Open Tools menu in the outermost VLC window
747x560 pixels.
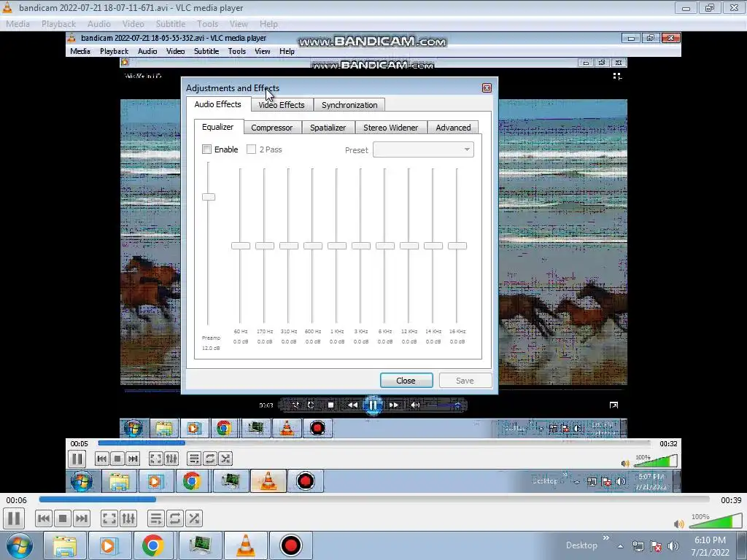(x=208, y=24)
